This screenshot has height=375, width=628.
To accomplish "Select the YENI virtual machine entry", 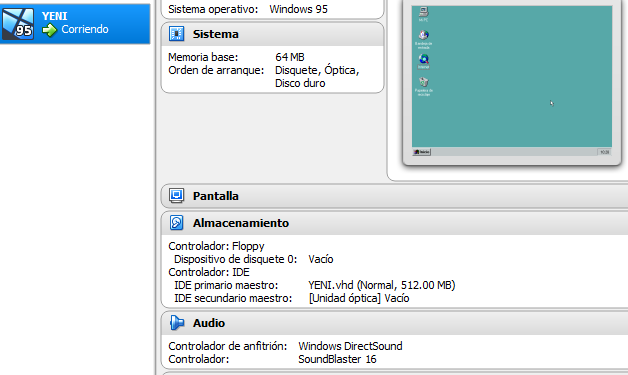I will click(75, 24).
